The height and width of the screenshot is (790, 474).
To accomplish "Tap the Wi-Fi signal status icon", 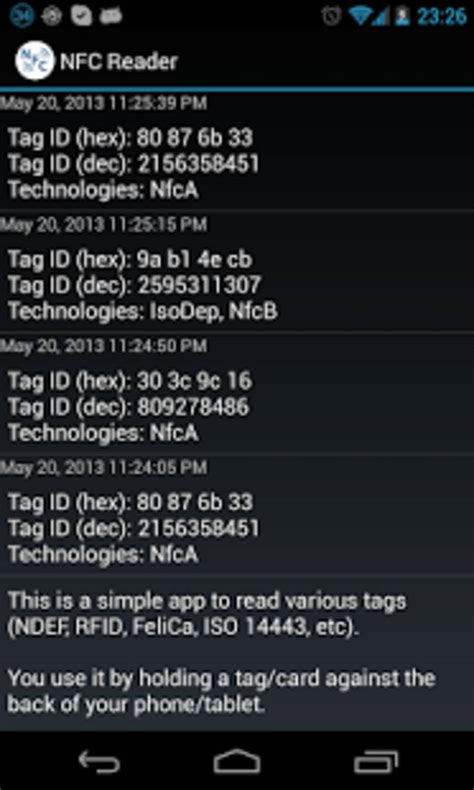I will click(x=360, y=16).
